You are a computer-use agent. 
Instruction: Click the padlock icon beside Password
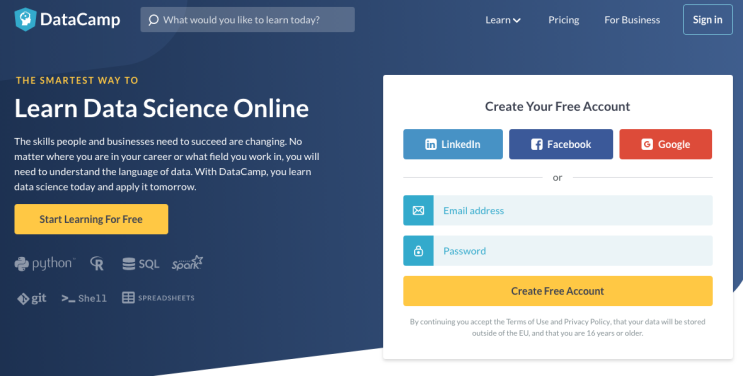tap(418, 251)
